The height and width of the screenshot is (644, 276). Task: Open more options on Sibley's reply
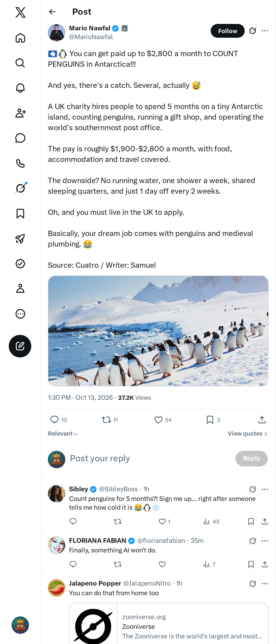(265, 489)
